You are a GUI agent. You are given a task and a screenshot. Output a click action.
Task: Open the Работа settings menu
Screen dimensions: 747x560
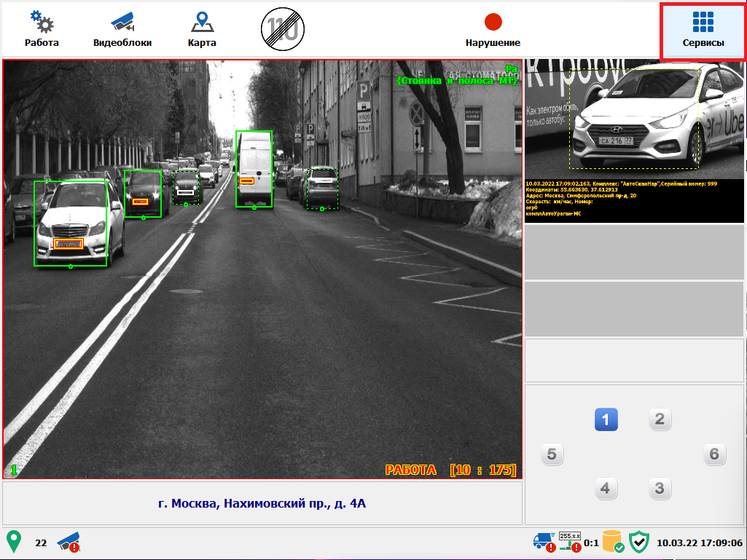click(x=42, y=30)
